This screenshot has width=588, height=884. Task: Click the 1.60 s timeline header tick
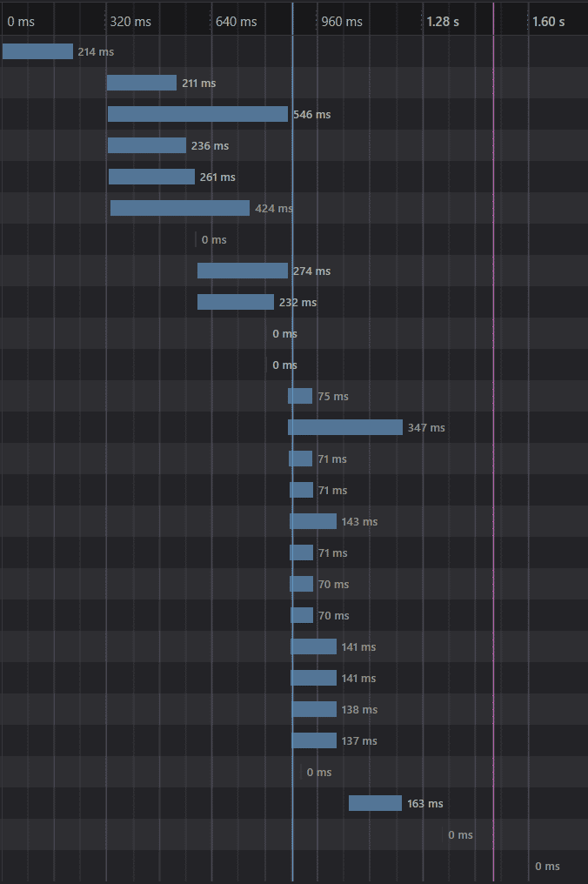(x=548, y=22)
